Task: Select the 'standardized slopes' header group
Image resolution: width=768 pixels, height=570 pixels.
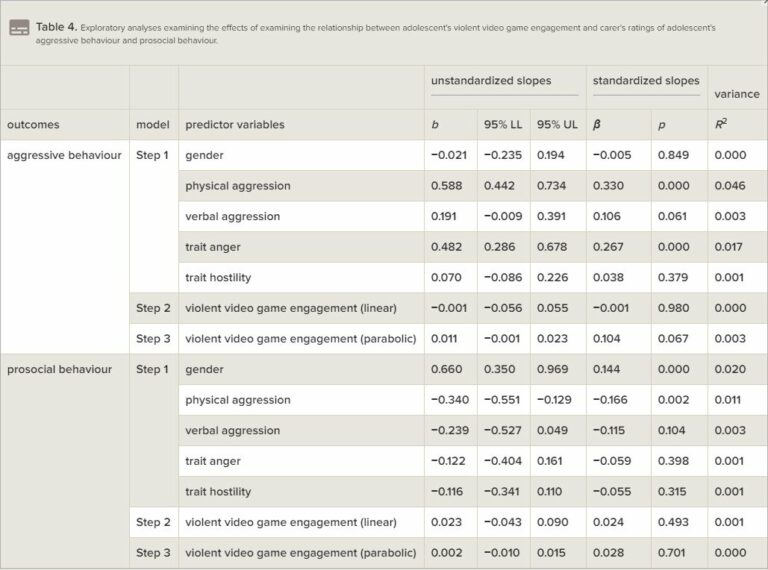Action: 646,80
